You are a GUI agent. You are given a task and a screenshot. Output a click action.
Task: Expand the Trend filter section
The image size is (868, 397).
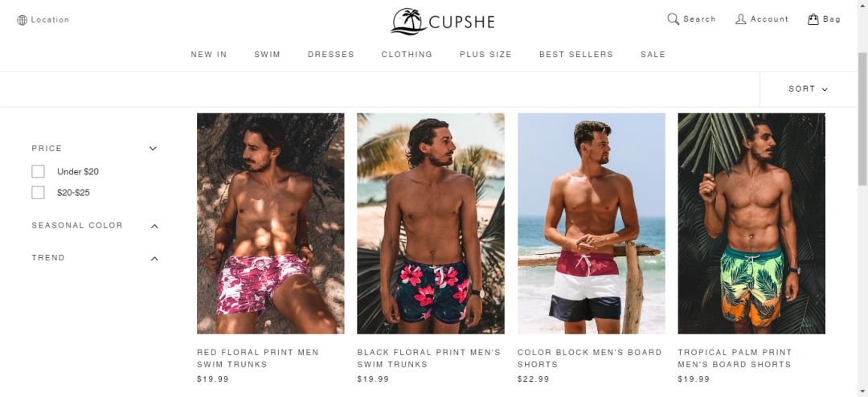(x=154, y=258)
